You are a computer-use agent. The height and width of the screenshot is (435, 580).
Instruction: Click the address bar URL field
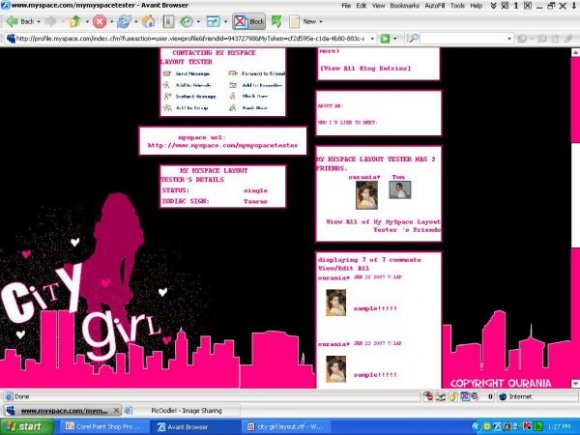pyautogui.click(x=190, y=38)
